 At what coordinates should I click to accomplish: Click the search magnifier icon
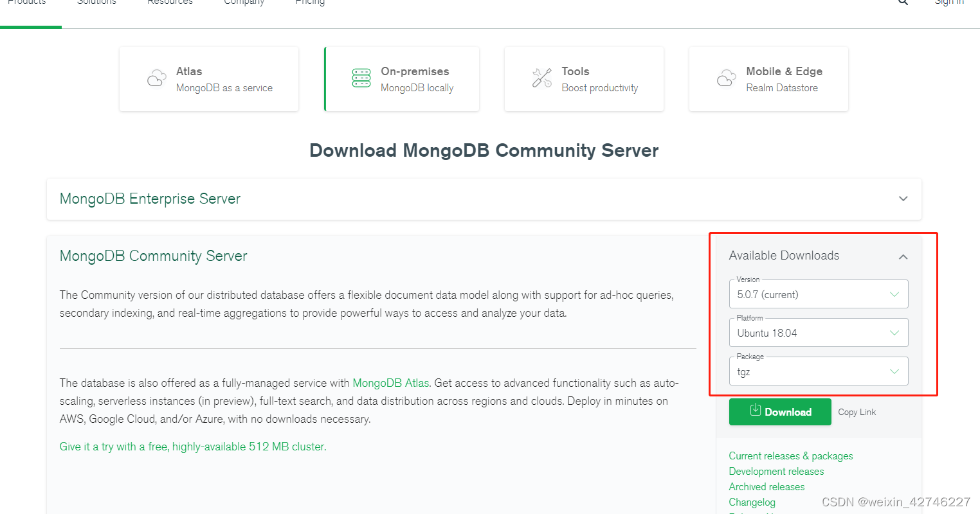[903, 2]
